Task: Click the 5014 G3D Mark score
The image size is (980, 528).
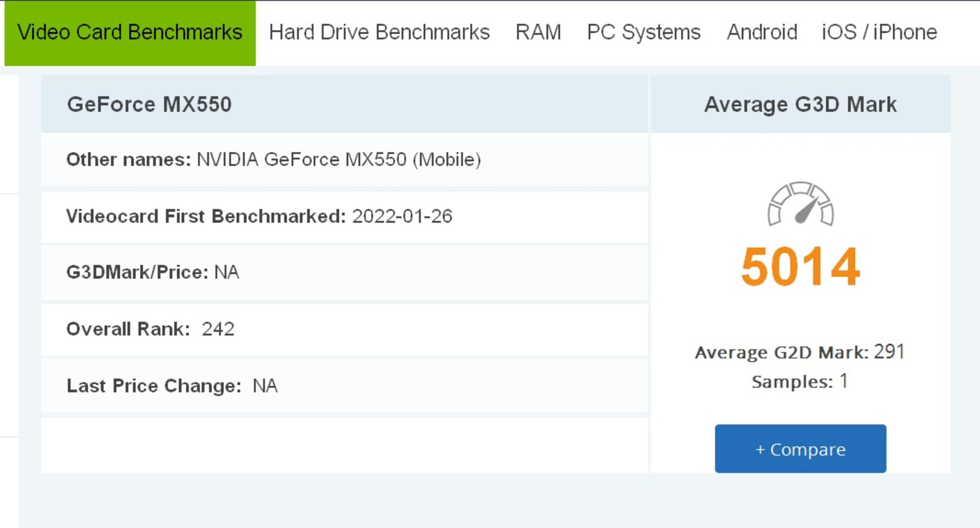Action: 800,267
